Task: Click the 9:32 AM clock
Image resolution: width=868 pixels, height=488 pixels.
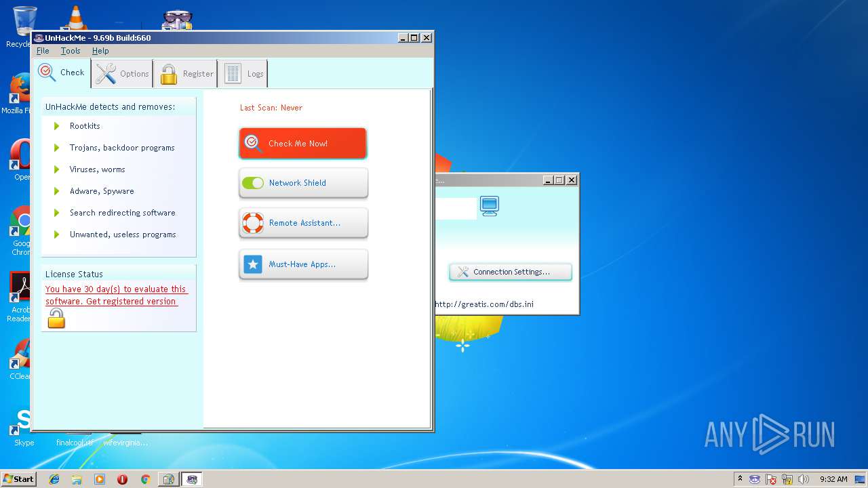Action: click(x=833, y=479)
